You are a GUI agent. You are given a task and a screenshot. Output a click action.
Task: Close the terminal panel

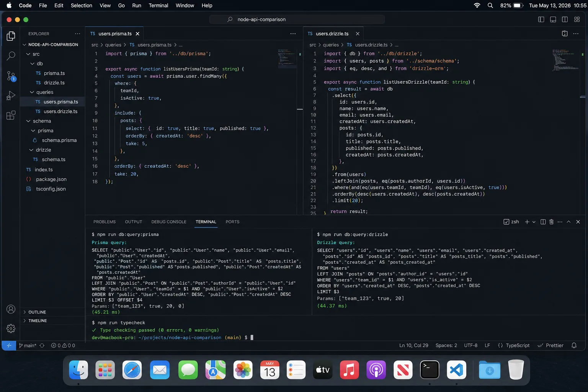pyautogui.click(x=578, y=222)
